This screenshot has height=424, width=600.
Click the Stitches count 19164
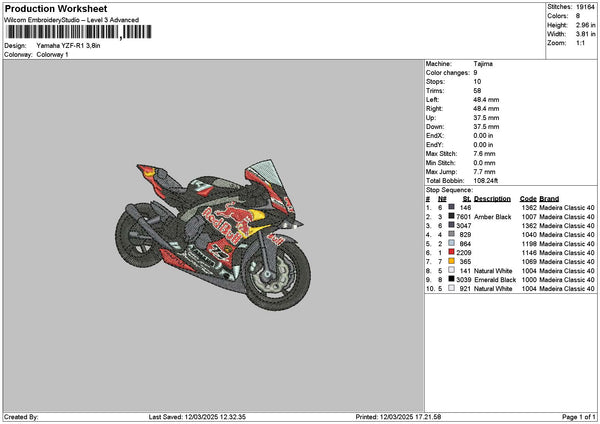[587, 6]
